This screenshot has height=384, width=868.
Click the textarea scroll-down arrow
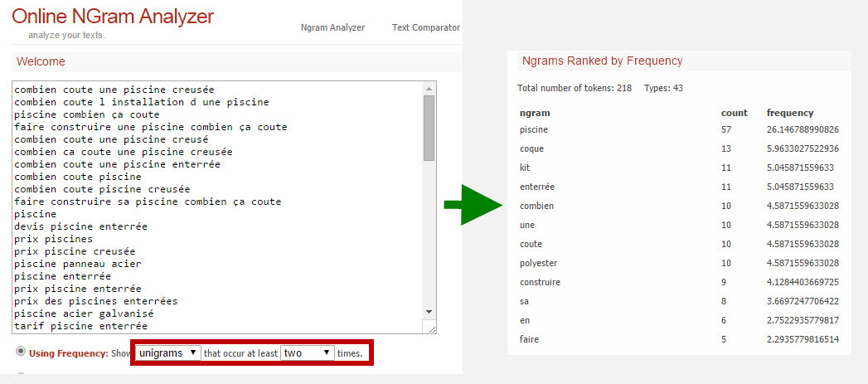(x=429, y=312)
